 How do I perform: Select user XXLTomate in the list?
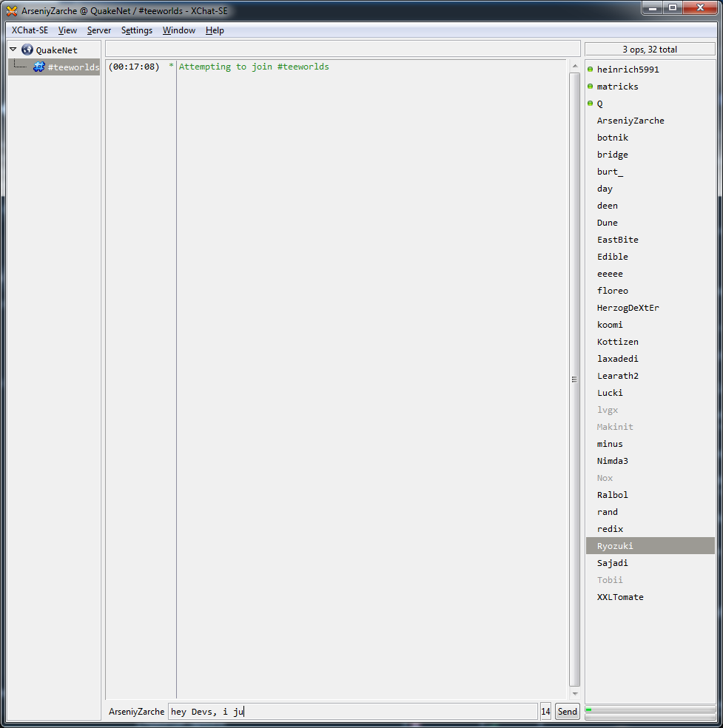(650, 597)
